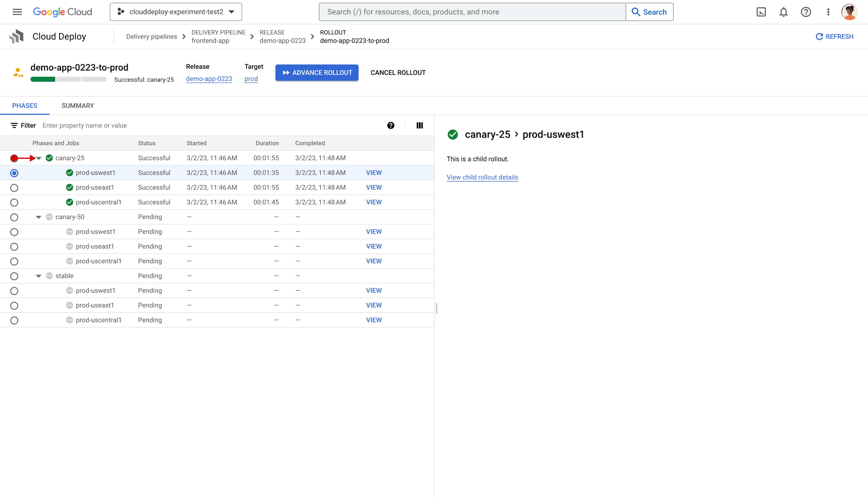Select radio button for stable prod-useast1

tap(15, 305)
